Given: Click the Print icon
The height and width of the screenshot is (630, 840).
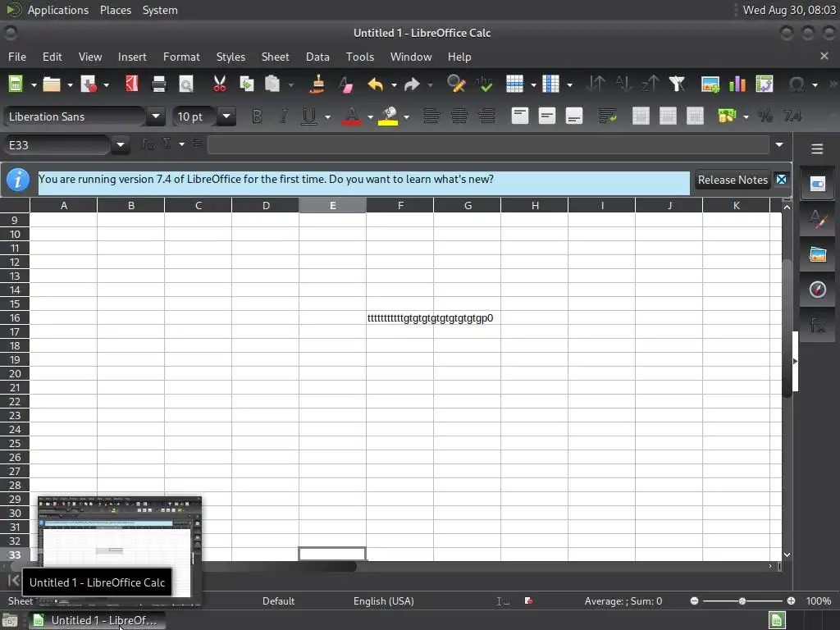Looking at the screenshot, I should 159,84.
